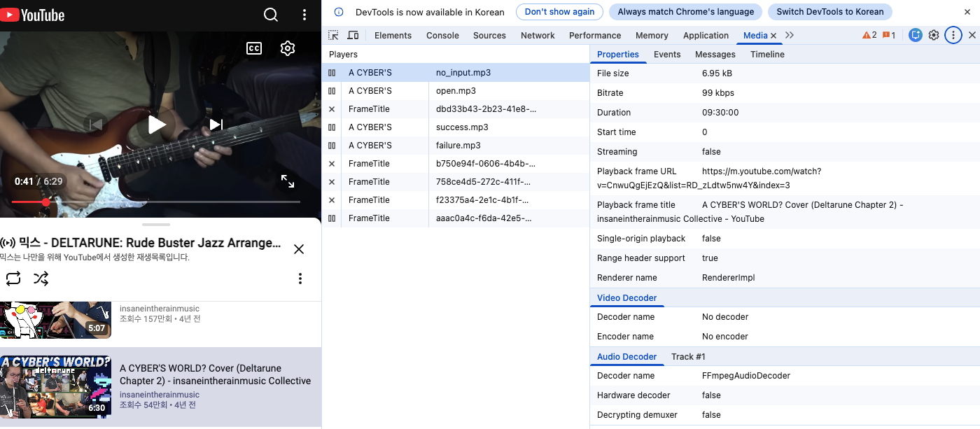Switch to the Console tab
The image size is (980, 429).
[x=442, y=35]
